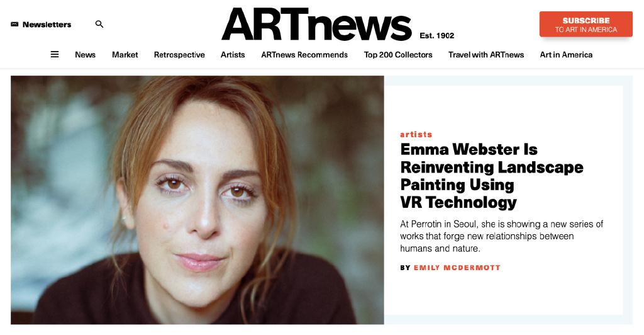Subscribe to Art in America
The image size is (644, 335).
[586, 25]
